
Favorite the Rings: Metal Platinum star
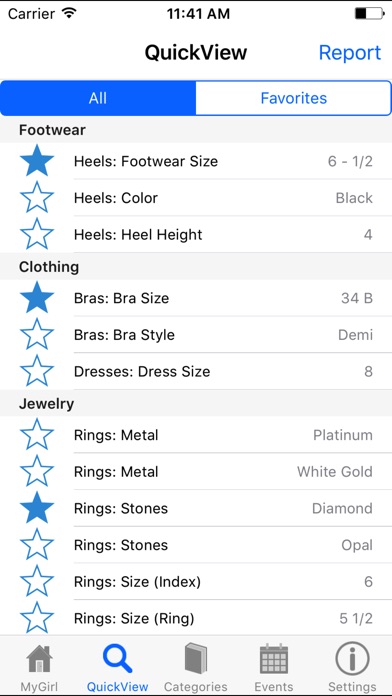(37, 435)
